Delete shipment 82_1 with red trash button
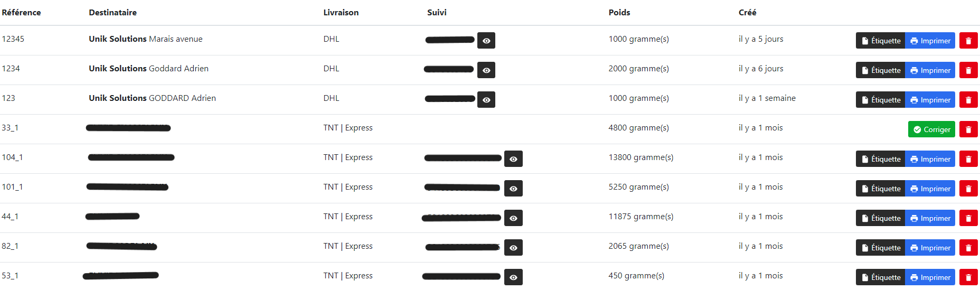This screenshot has height=290, width=980. 968,248
